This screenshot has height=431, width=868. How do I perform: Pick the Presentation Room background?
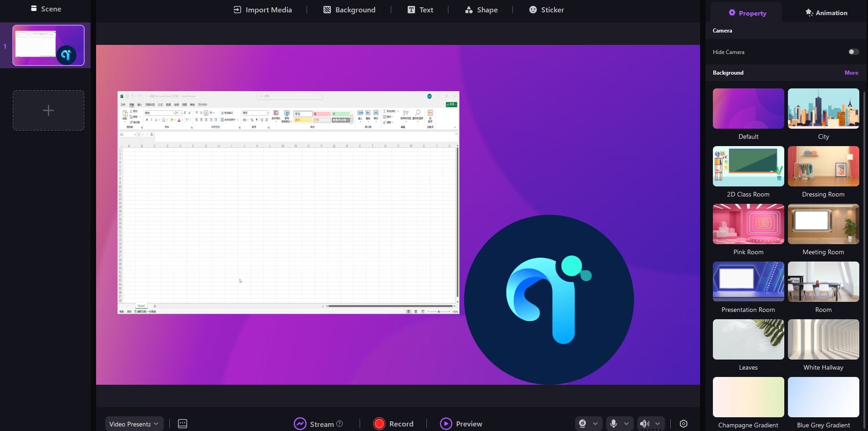click(749, 282)
